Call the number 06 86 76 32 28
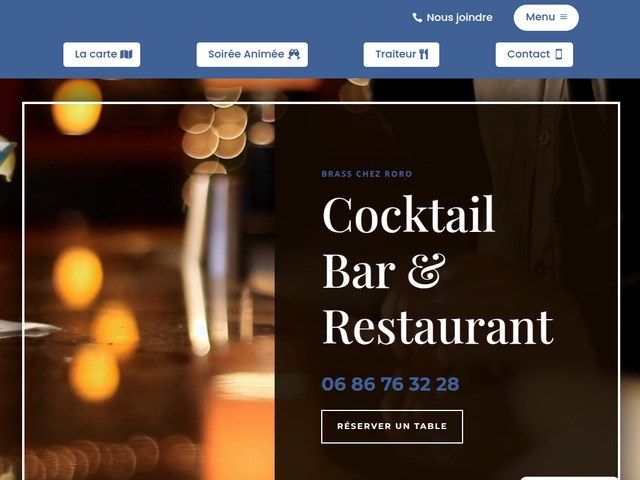 (x=390, y=384)
